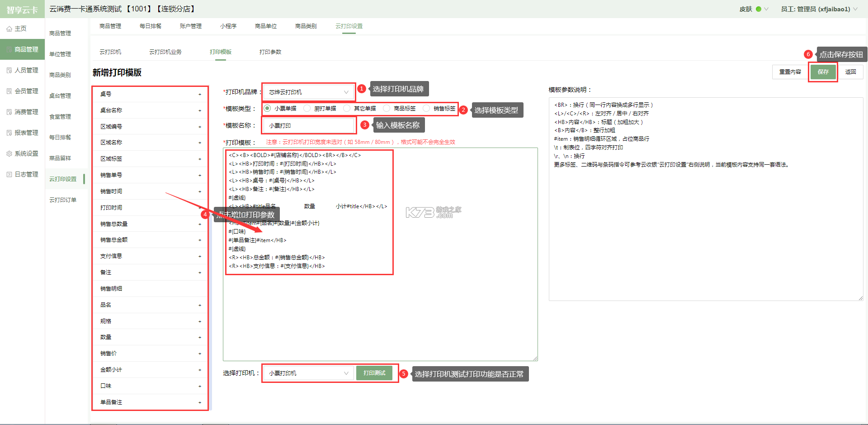Open the 打印参数 sub-tab
The image size is (868, 425).
(x=270, y=52)
